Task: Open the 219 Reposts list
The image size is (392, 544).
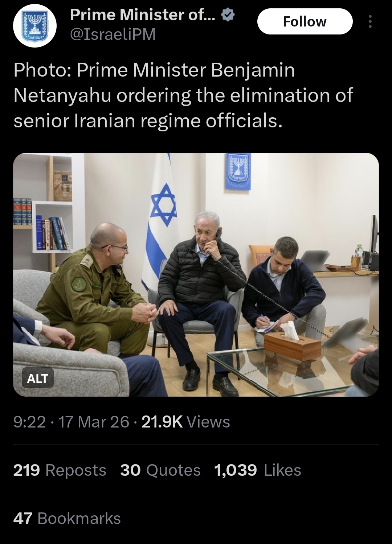Action: pyautogui.click(x=60, y=470)
